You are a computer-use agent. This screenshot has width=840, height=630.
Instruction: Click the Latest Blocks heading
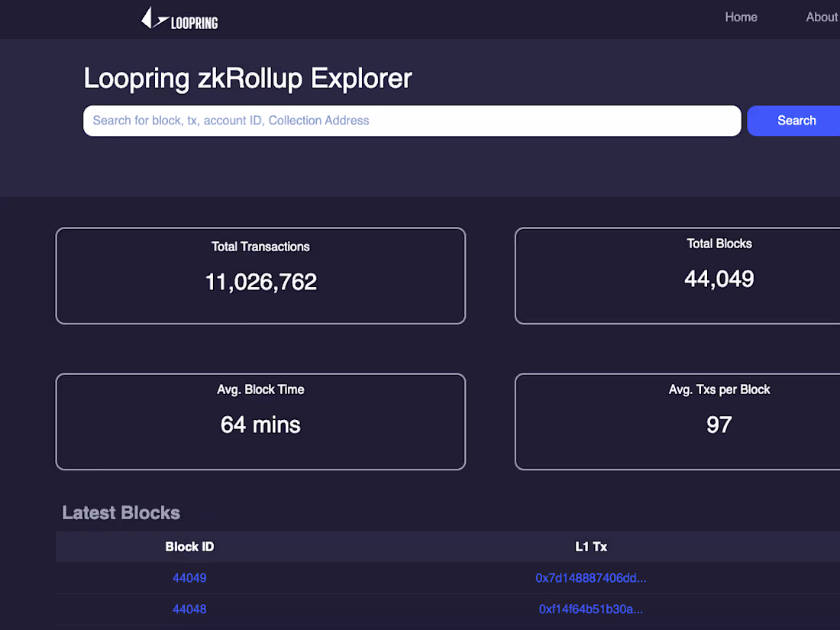(121, 512)
